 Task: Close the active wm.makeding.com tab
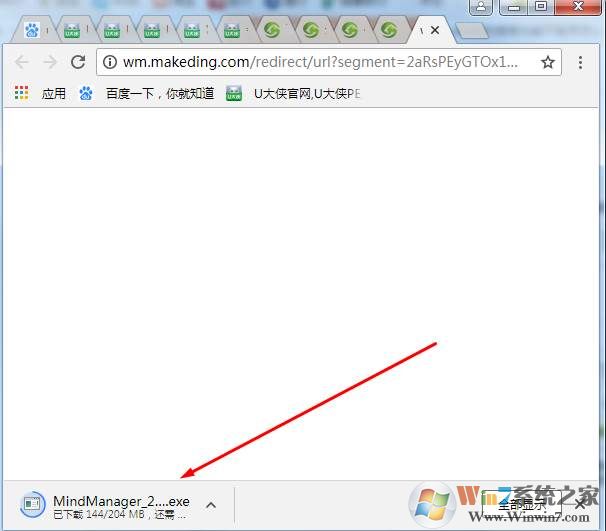tap(435, 30)
